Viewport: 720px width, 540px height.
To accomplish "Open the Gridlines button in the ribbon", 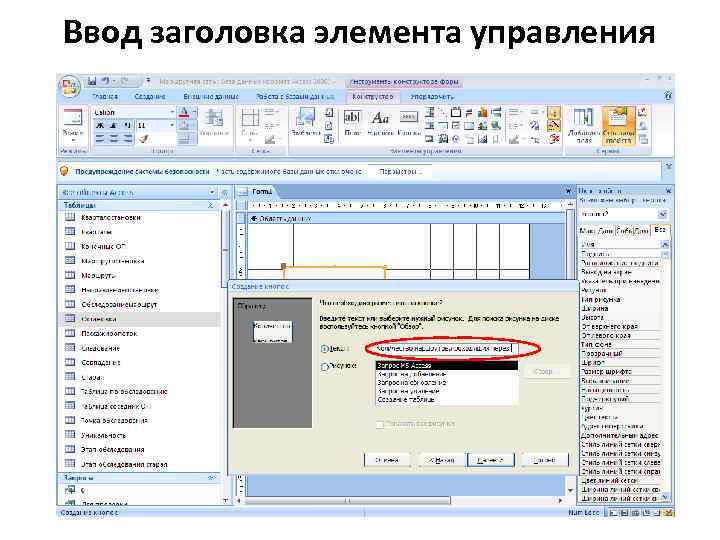I will [250, 123].
